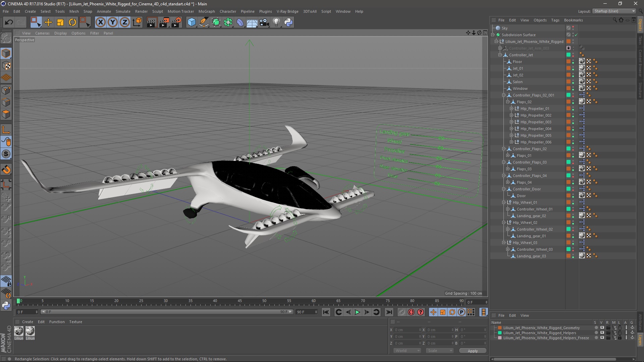The width and height of the screenshot is (644, 362).
Task: Go to end of animation
Action: tap(389, 312)
